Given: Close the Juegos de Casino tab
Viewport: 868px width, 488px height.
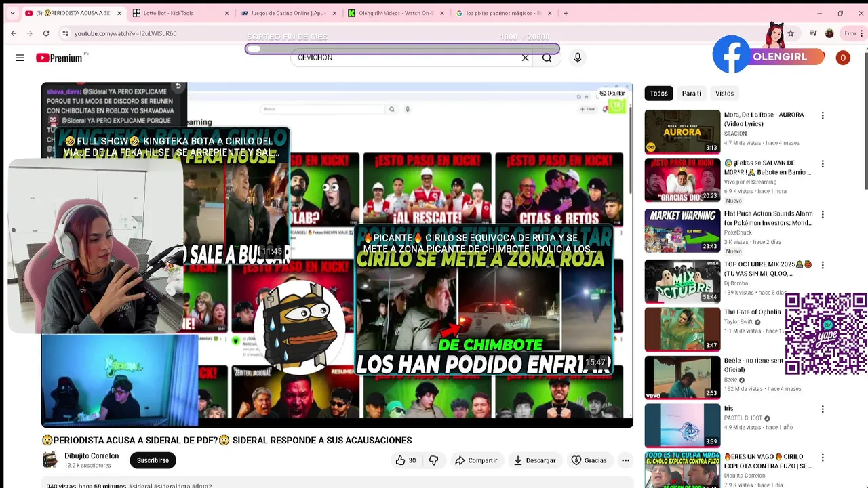Looking at the screenshot, I should click(x=334, y=13).
